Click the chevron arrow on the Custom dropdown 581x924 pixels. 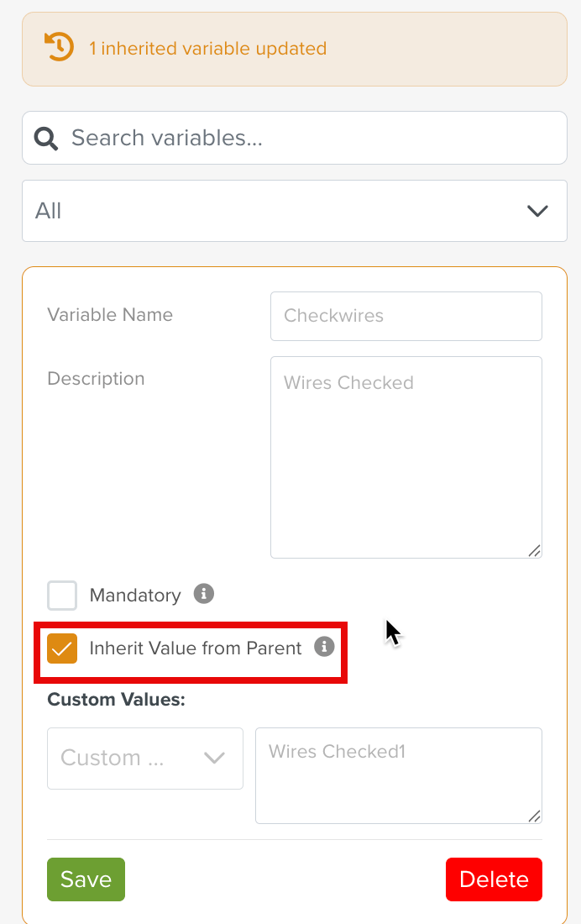(214, 759)
